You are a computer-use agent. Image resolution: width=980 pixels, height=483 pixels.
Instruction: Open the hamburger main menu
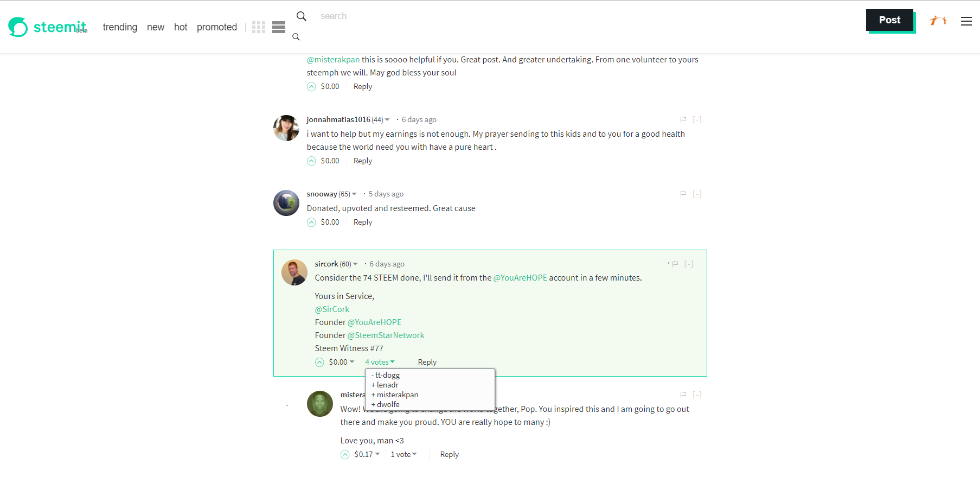pos(966,21)
